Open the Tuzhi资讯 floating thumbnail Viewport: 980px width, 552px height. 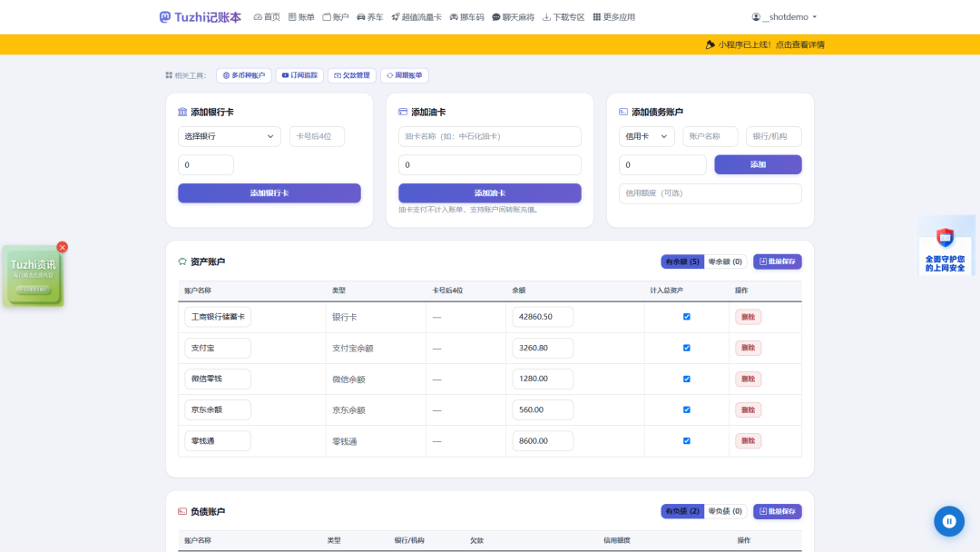pyautogui.click(x=34, y=276)
